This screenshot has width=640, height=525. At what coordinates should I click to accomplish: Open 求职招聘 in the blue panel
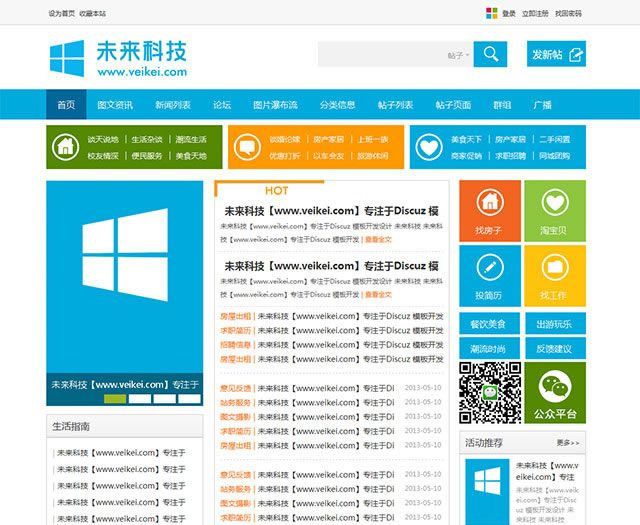point(511,156)
